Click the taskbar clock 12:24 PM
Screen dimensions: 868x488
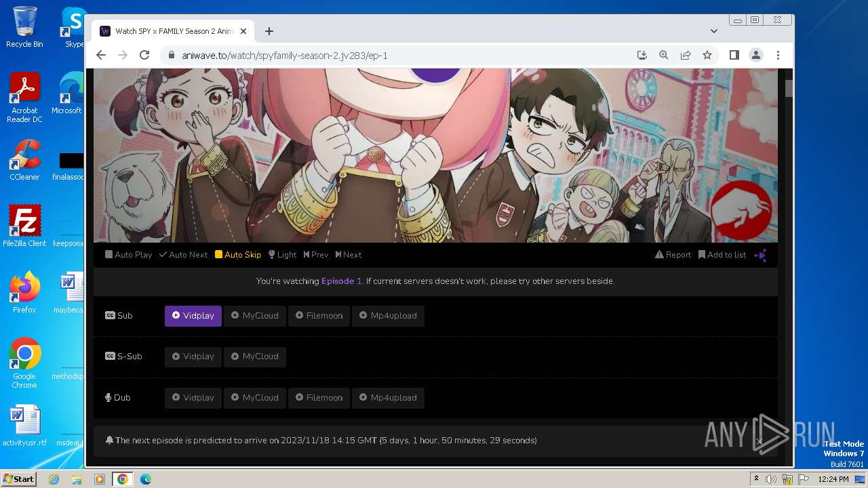point(833,479)
